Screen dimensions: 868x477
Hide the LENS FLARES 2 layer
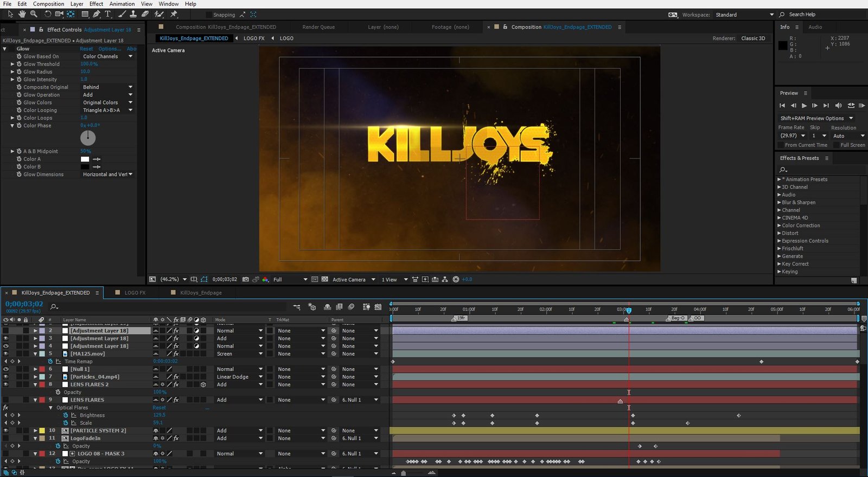pyautogui.click(x=6, y=384)
